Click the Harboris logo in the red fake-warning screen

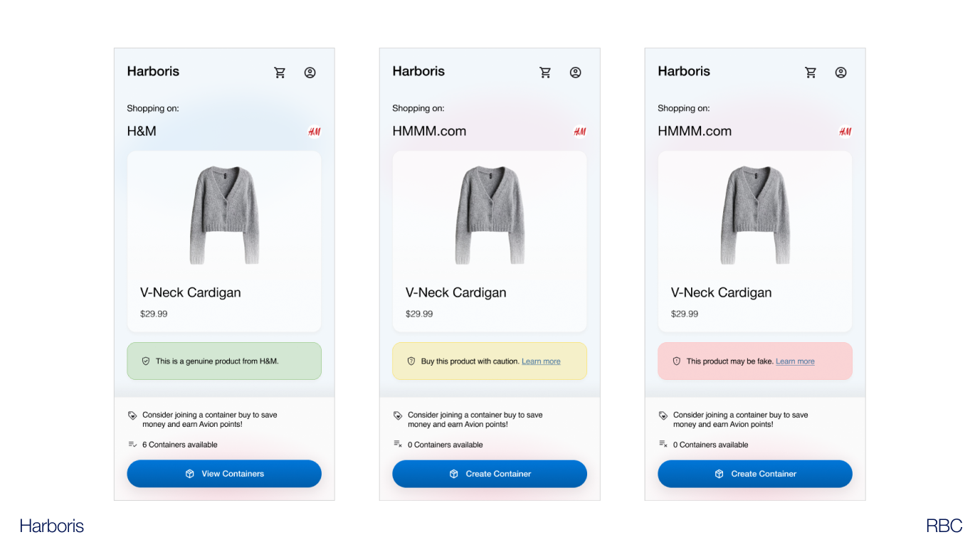(x=684, y=71)
